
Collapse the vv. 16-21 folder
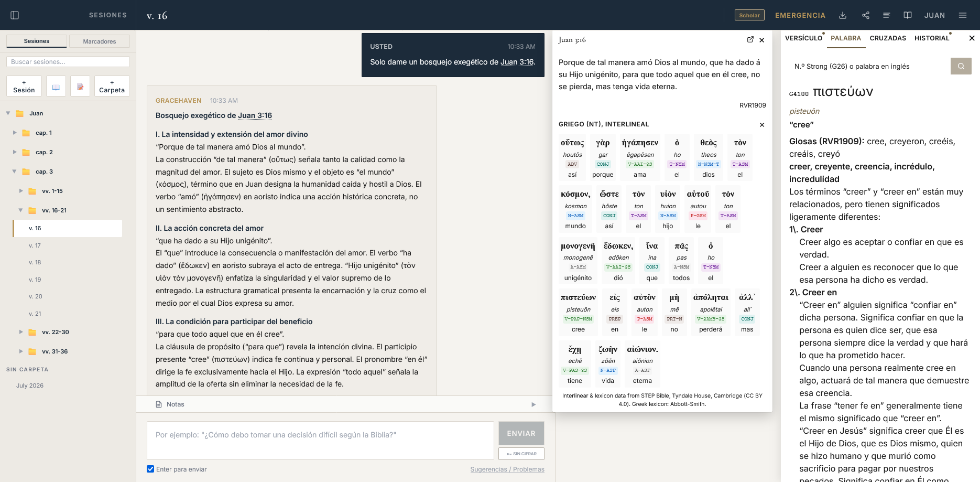21,210
